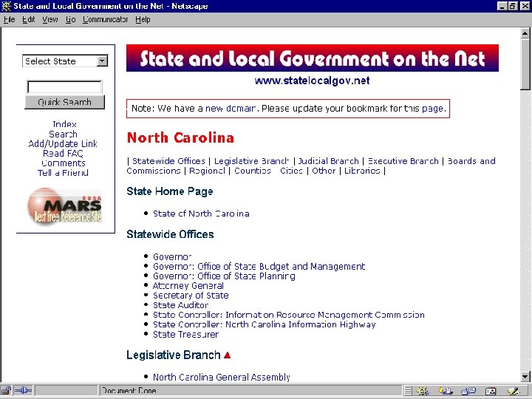Open Newsgroups icon in the component bar
Screen dimensions: 532x399
[469, 391]
